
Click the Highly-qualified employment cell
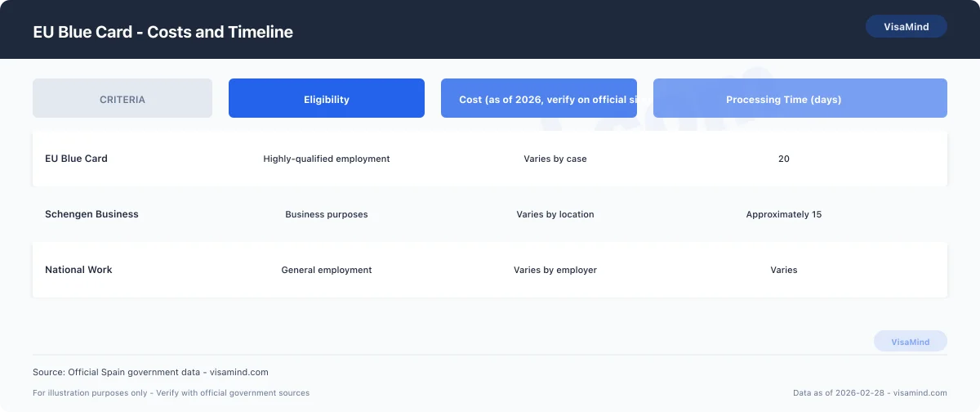click(x=327, y=159)
